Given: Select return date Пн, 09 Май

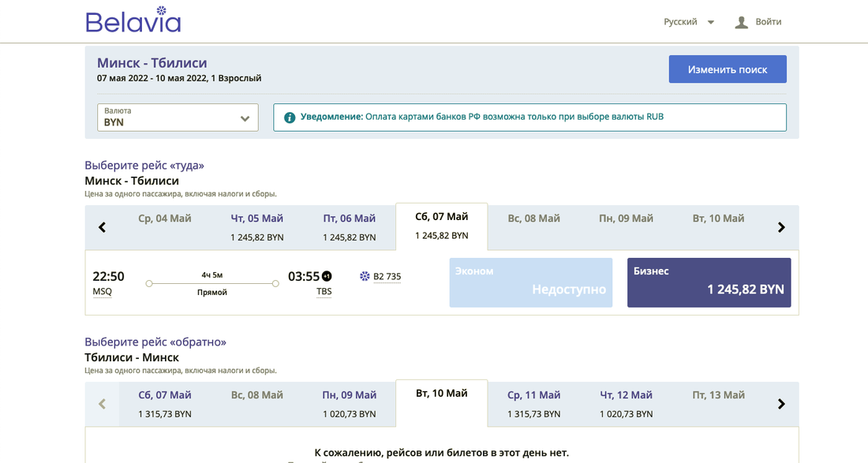Looking at the screenshot, I should [x=349, y=403].
